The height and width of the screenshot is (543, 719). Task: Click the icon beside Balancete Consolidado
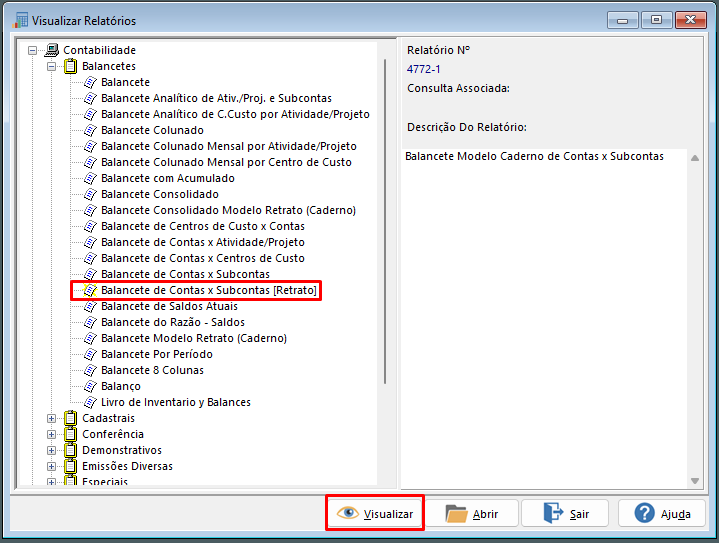pyautogui.click(x=90, y=194)
